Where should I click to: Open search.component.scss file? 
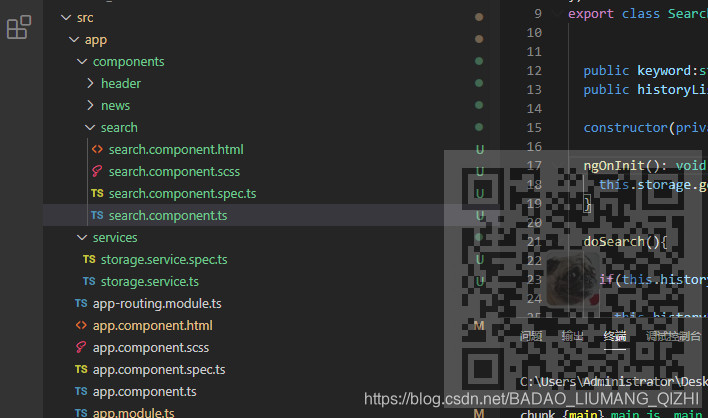click(174, 172)
